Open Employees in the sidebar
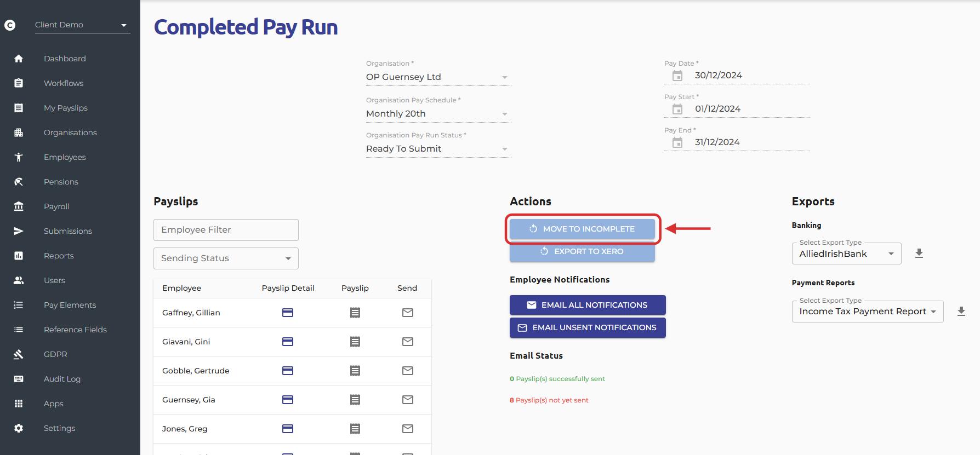Screen dimensions: 980x455 coord(65,157)
